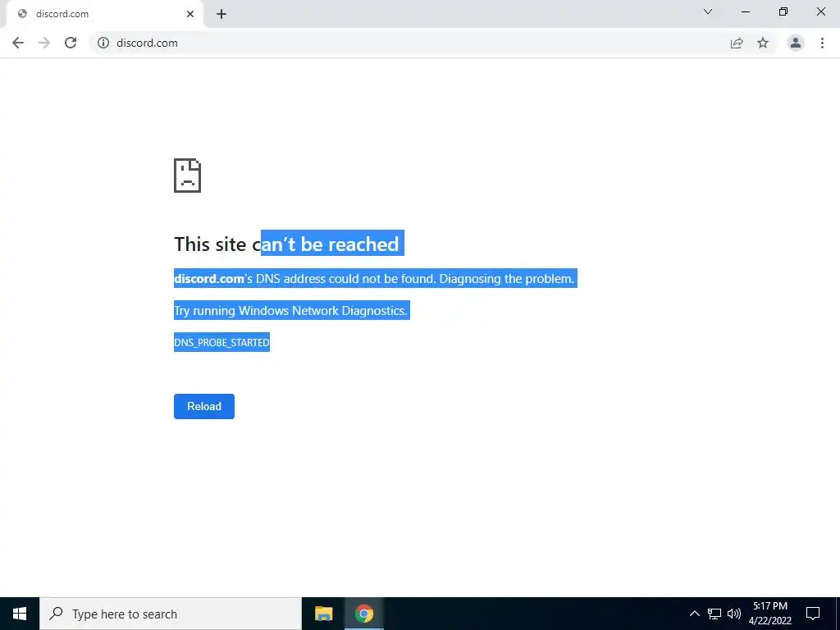Open the Chrome profile avatar
Screen dimensions: 840x630
(x=796, y=43)
